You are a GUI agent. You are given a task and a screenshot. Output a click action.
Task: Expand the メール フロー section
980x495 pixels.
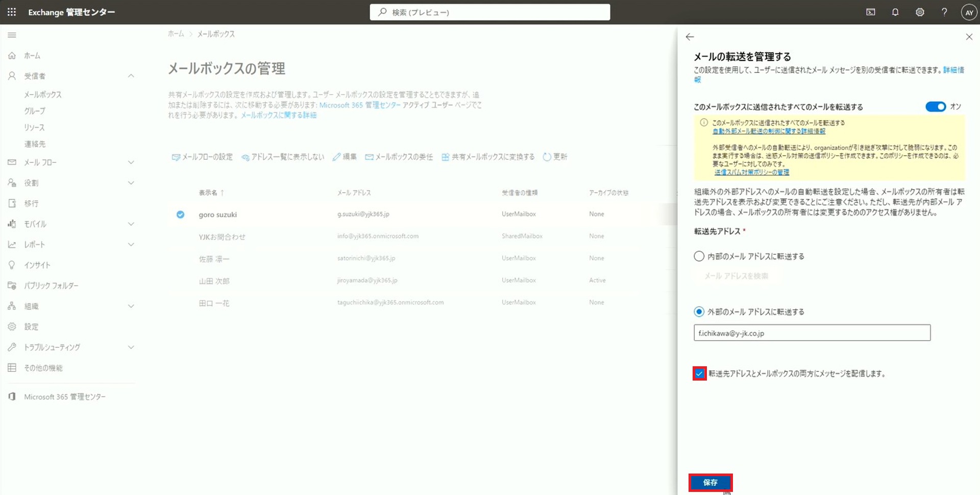[x=131, y=162]
